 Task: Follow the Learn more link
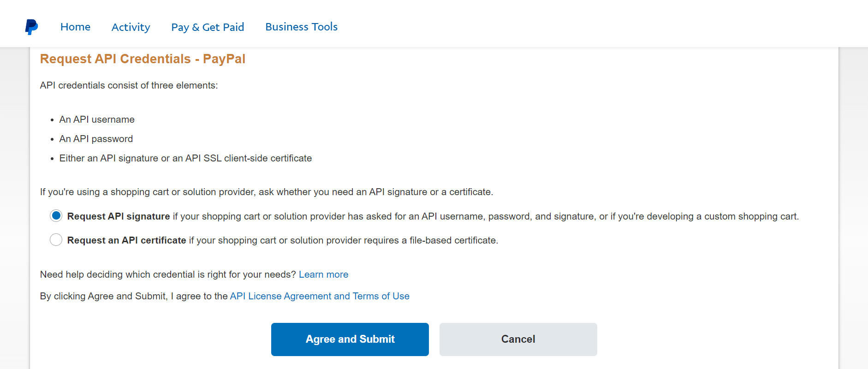click(x=323, y=274)
